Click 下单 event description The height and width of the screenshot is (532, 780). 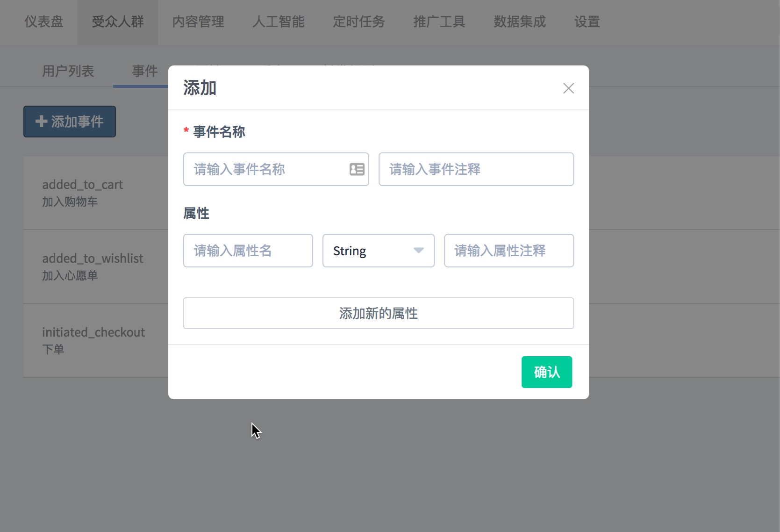click(x=53, y=350)
